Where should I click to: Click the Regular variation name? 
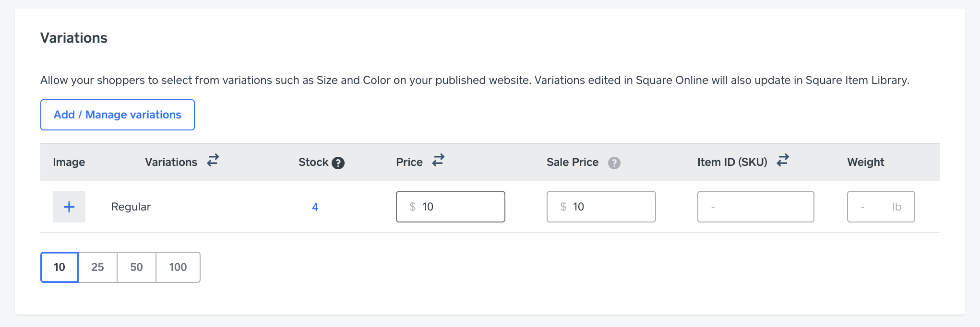point(131,207)
